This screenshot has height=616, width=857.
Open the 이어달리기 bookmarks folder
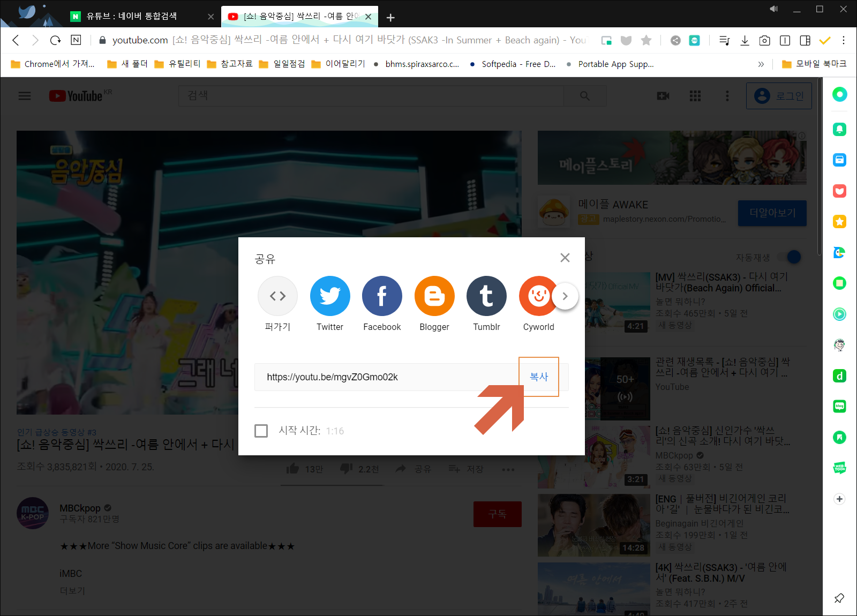[338, 64]
